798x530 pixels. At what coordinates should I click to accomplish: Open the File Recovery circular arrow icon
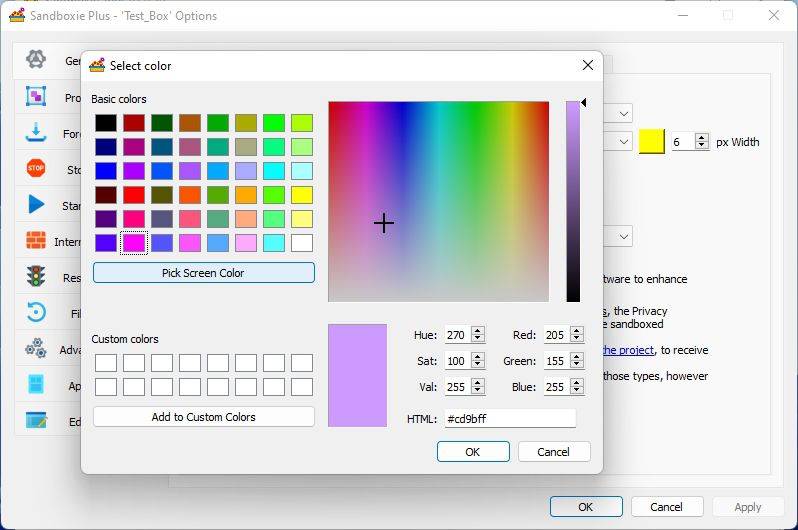click(x=36, y=312)
